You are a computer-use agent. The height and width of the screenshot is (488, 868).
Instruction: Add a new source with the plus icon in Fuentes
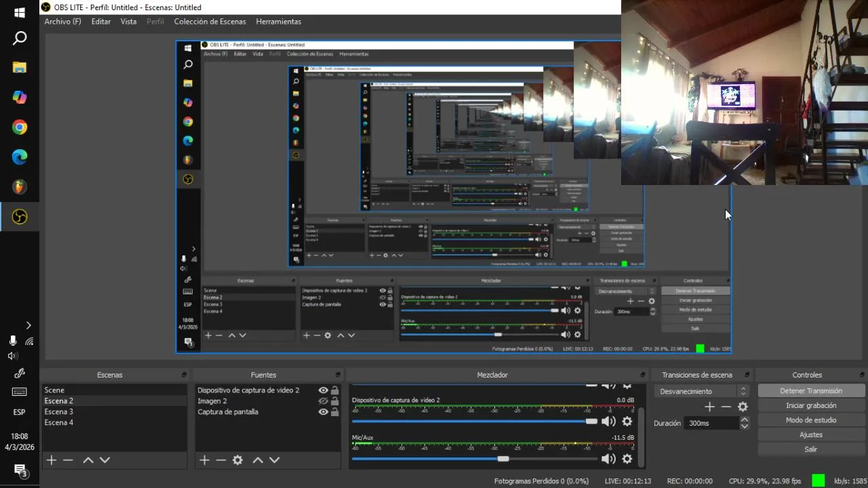pos(205,460)
